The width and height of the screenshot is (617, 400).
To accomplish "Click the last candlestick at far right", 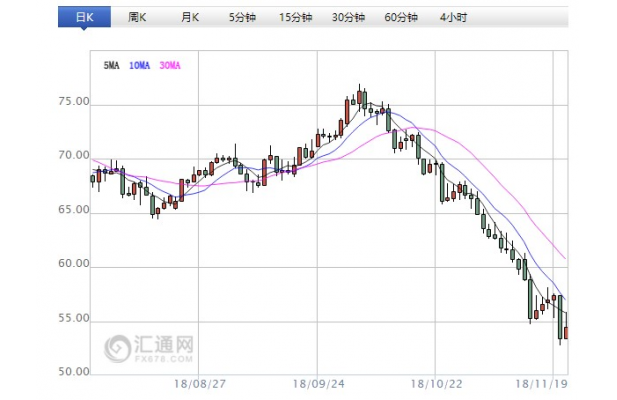I will point(566,331).
